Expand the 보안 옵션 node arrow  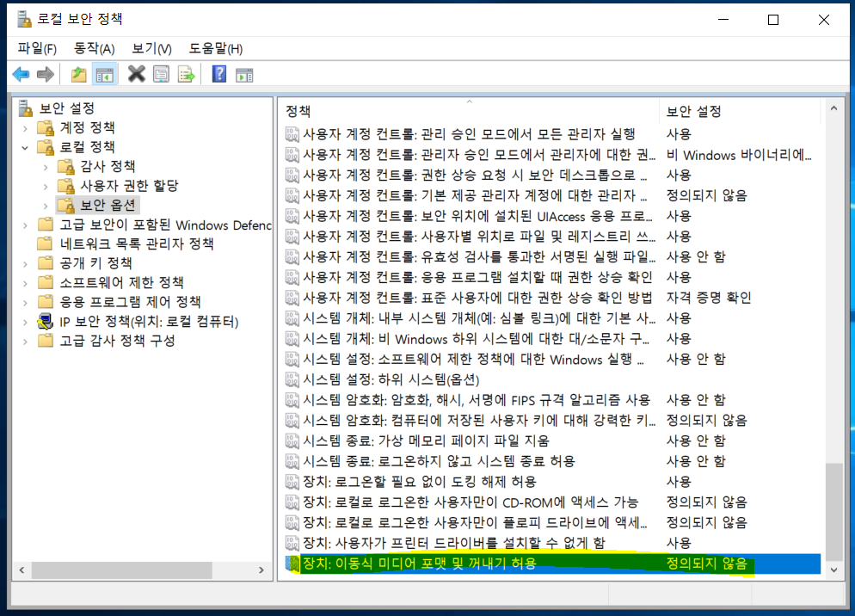pos(46,206)
